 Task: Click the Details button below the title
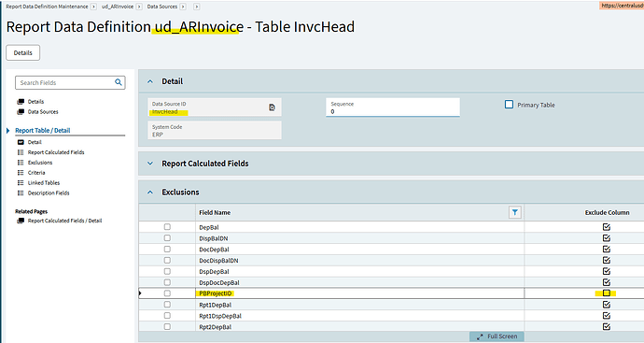(x=23, y=52)
